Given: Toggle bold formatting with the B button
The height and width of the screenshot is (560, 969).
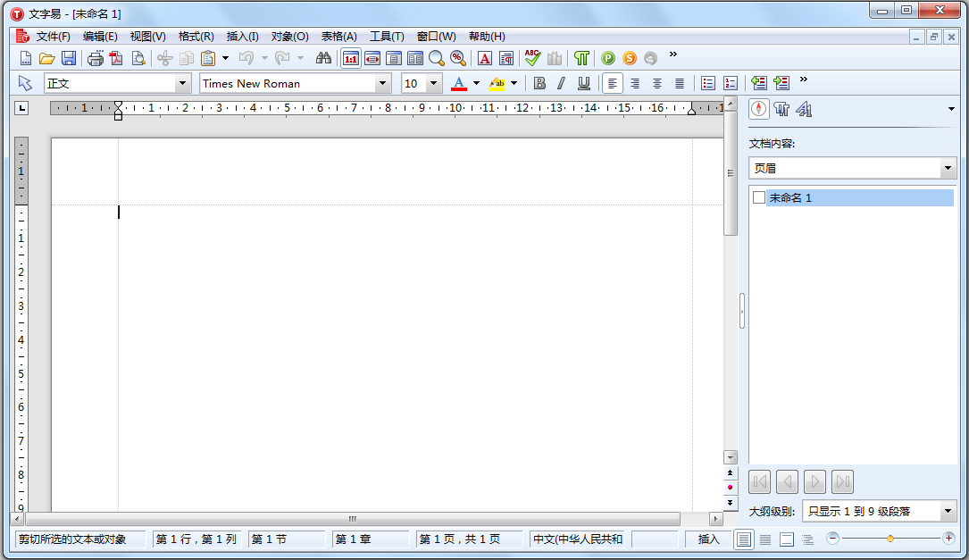Looking at the screenshot, I should click(x=539, y=83).
